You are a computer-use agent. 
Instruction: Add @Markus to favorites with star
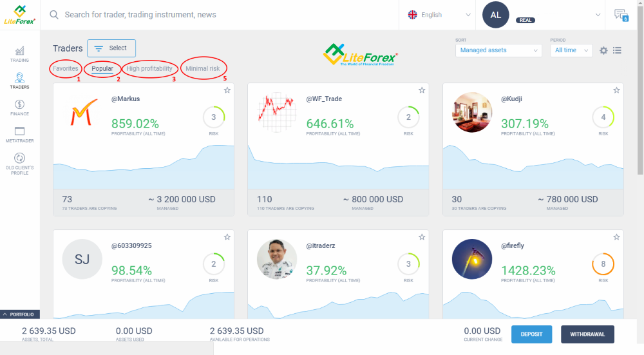(x=227, y=90)
